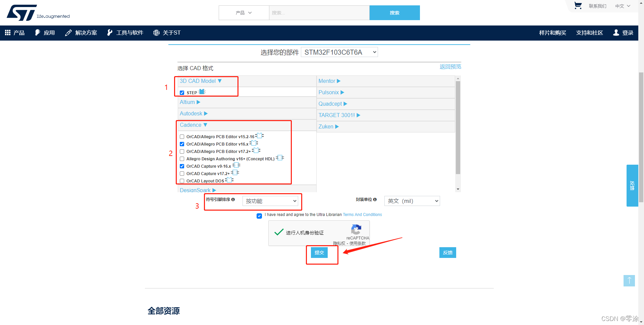This screenshot has width=644, height=325.
Task: Click the STEP 3D model icon
Action: [x=202, y=92]
